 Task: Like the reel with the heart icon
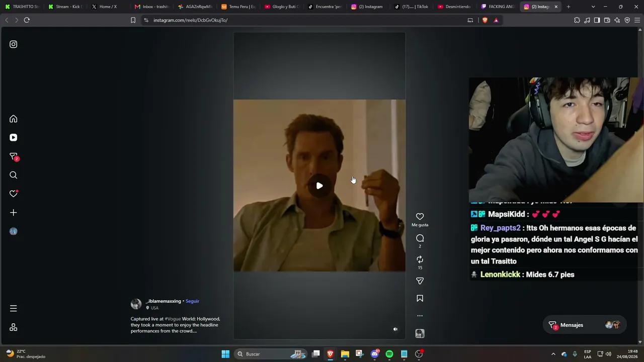click(x=420, y=217)
